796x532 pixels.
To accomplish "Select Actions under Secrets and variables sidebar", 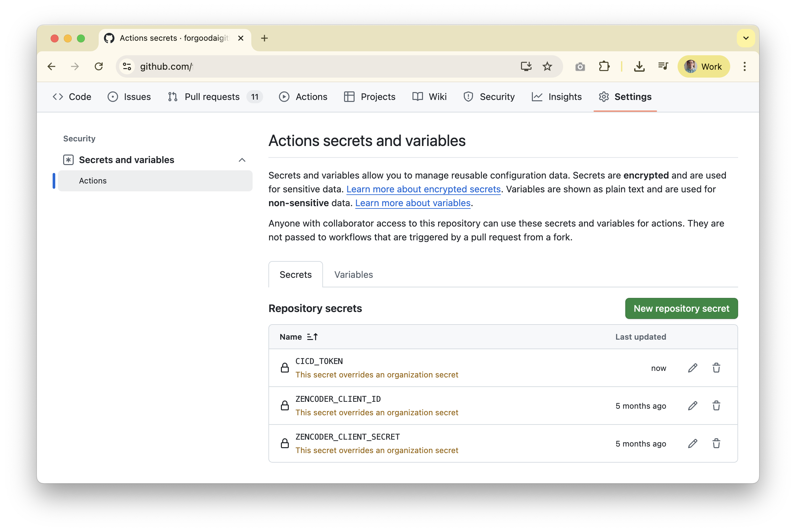I will pos(92,181).
